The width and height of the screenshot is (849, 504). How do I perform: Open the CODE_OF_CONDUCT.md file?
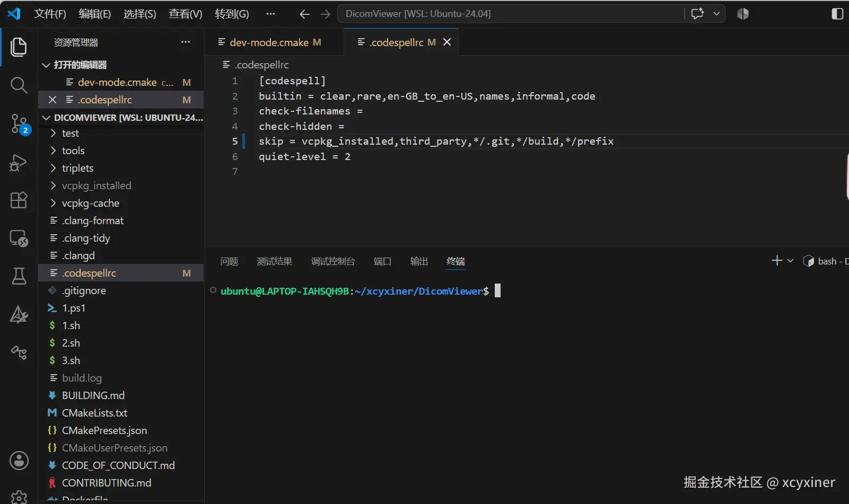coord(121,465)
